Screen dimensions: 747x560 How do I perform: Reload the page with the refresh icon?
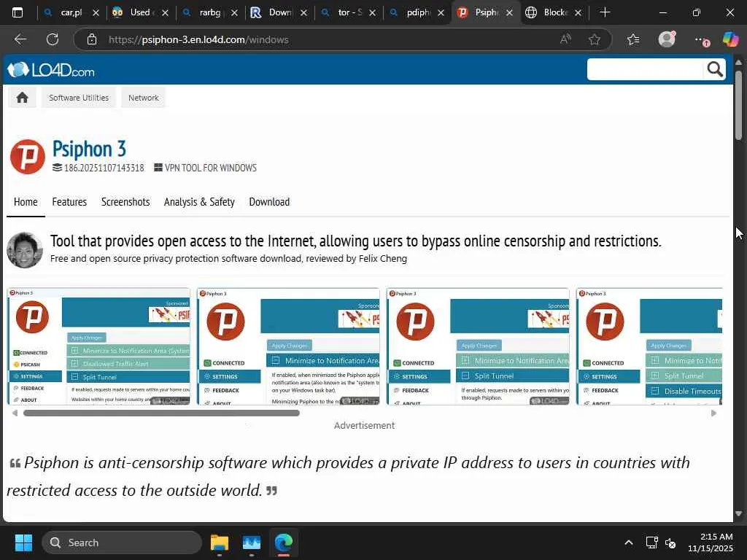tap(53, 39)
